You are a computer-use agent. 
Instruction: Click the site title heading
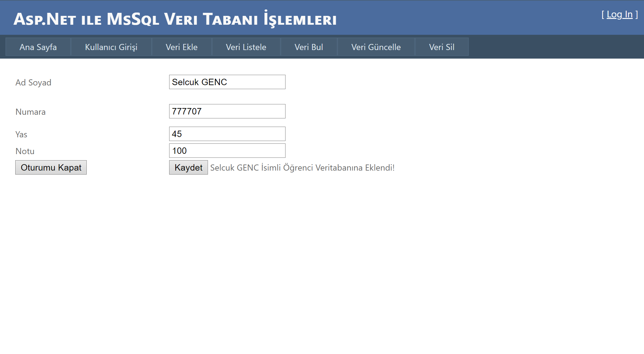(175, 19)
